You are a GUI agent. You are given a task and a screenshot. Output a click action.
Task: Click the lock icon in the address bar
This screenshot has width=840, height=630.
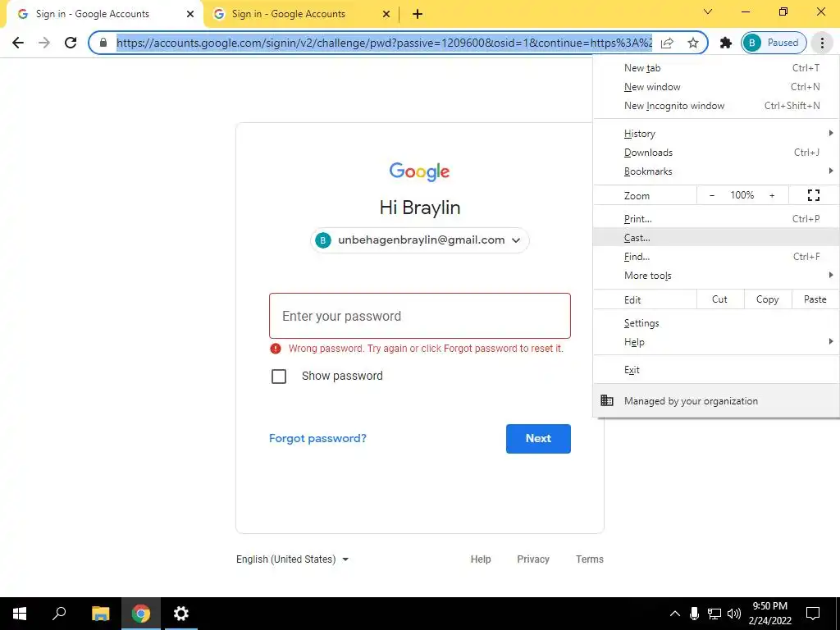103,43
